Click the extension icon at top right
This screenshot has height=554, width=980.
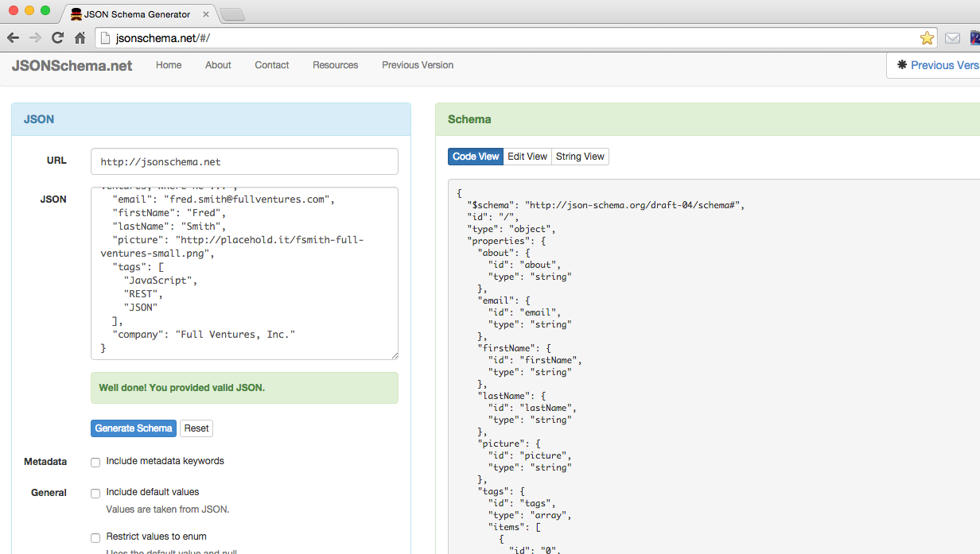[x=974, y=37]
